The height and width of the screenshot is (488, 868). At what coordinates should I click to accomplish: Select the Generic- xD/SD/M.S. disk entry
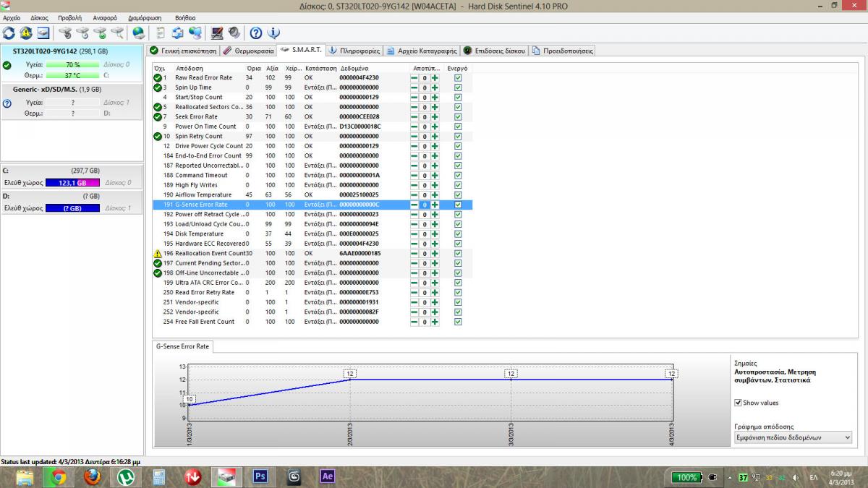point(71,101)
